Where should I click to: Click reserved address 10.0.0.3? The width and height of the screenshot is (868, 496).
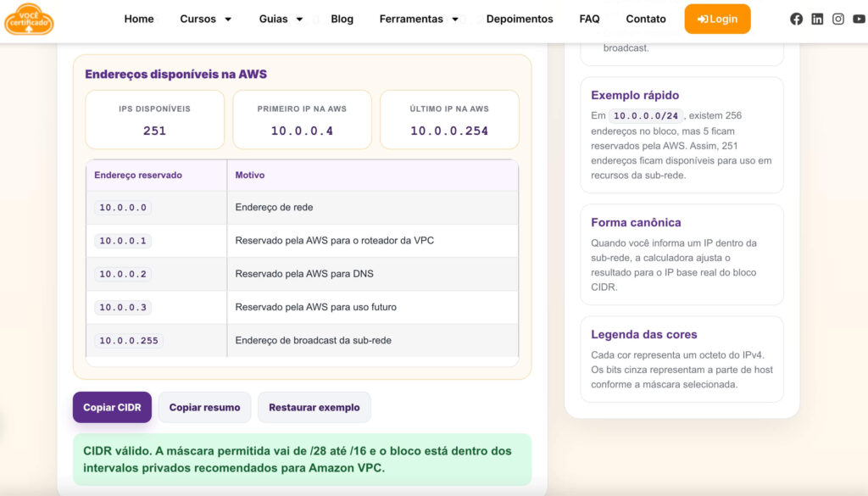(x=123, y=307)
